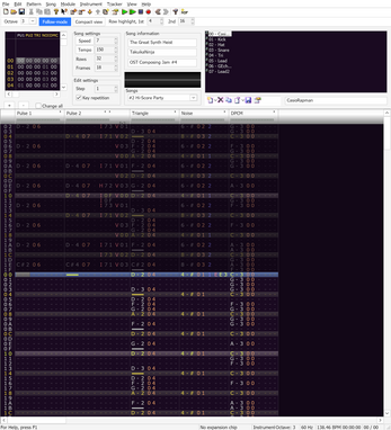Viewport: 391px width, 430px height.
Task: Load an instrument from file icon
Action: pyautogui.click(x=237, y=100)
